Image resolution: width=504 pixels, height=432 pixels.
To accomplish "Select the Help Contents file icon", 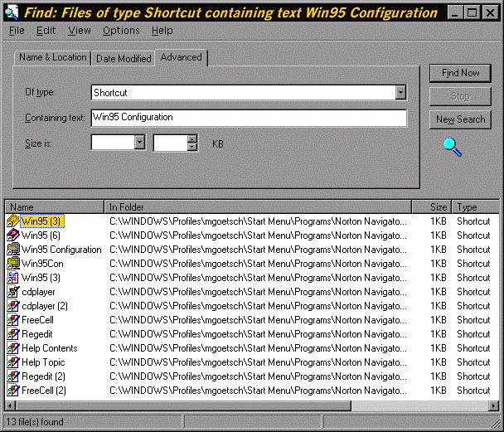I will click(13, 348).
